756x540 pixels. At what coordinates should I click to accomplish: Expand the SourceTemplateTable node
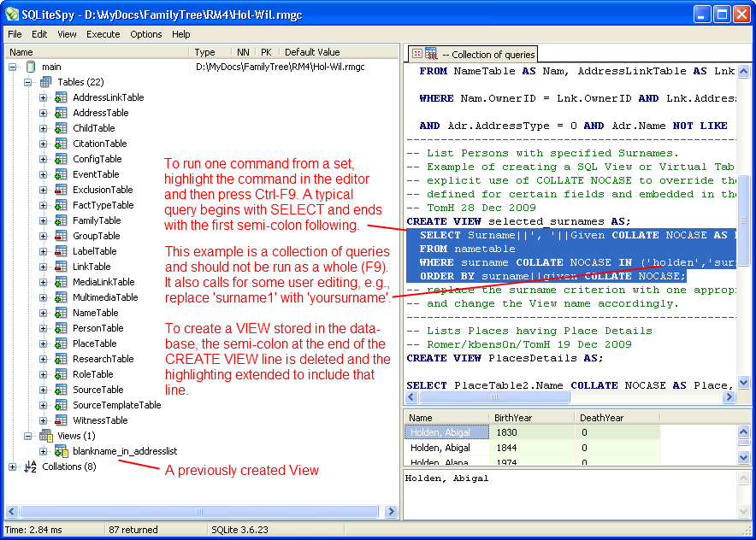coord(44,406)
